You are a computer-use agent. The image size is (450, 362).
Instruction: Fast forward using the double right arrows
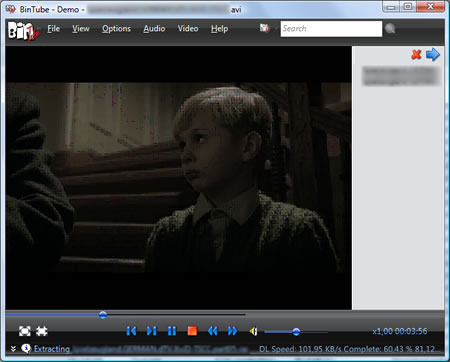coord(232,331)
